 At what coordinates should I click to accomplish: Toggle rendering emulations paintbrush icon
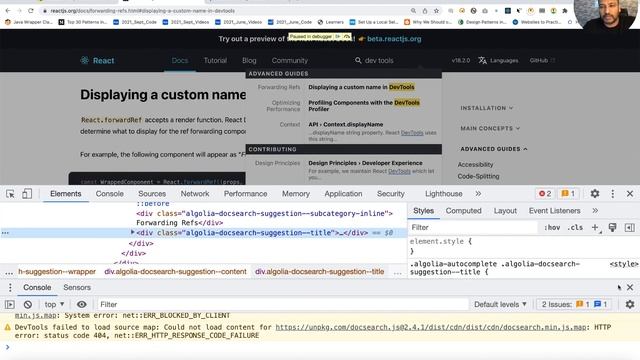pyautogui.click(x=612, y=228)
